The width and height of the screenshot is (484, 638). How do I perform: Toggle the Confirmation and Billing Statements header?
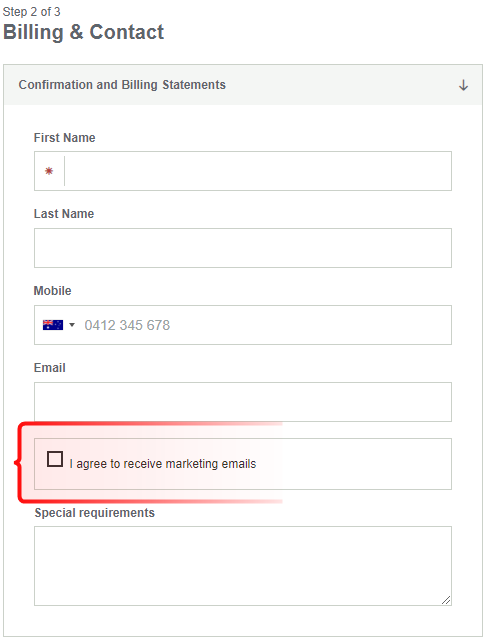coord(243,85)
